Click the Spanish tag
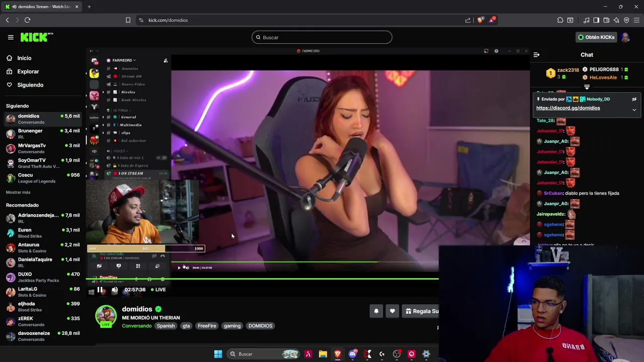This screenshot has width=644, height=362. pos(166,326)
